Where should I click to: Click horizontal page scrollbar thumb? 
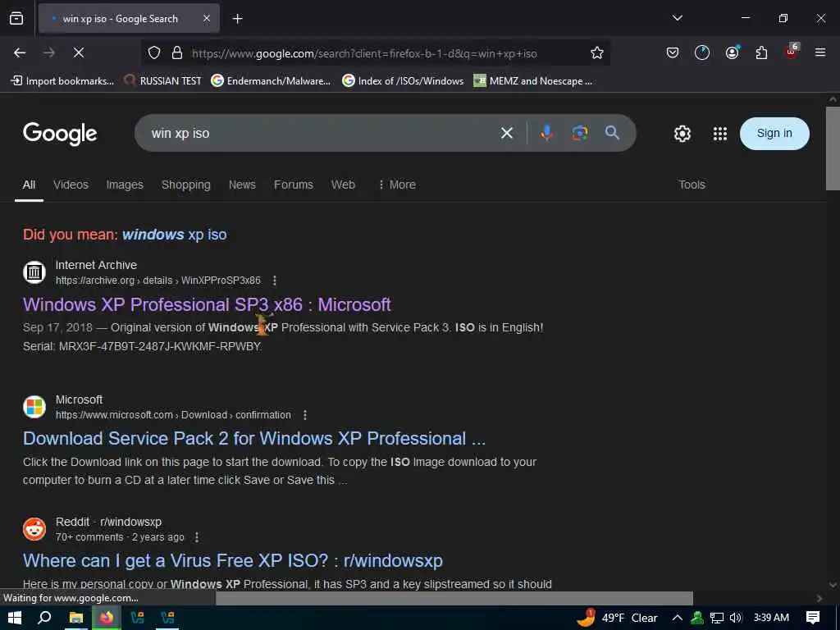click(x=454, y=598)
